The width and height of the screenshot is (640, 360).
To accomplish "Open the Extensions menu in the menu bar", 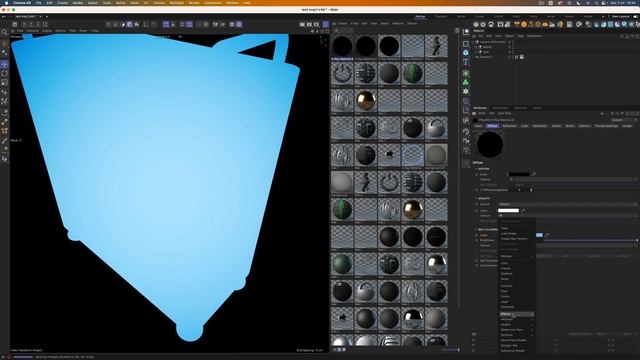I will (x=213, y=3).
